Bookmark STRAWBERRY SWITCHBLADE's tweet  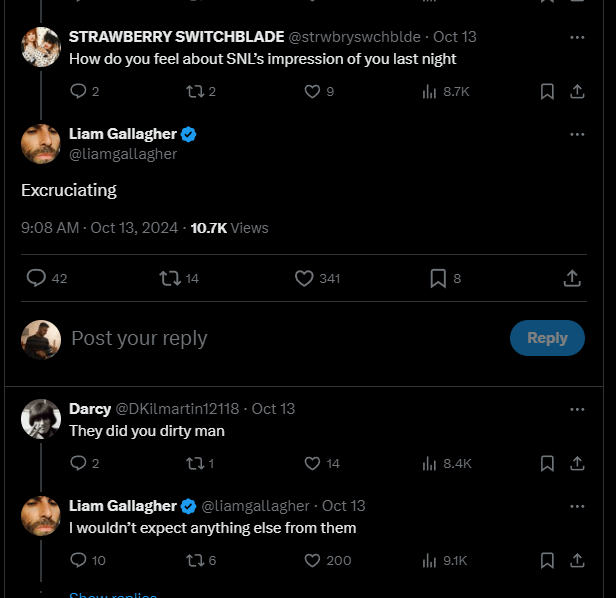tap(547, 92)
